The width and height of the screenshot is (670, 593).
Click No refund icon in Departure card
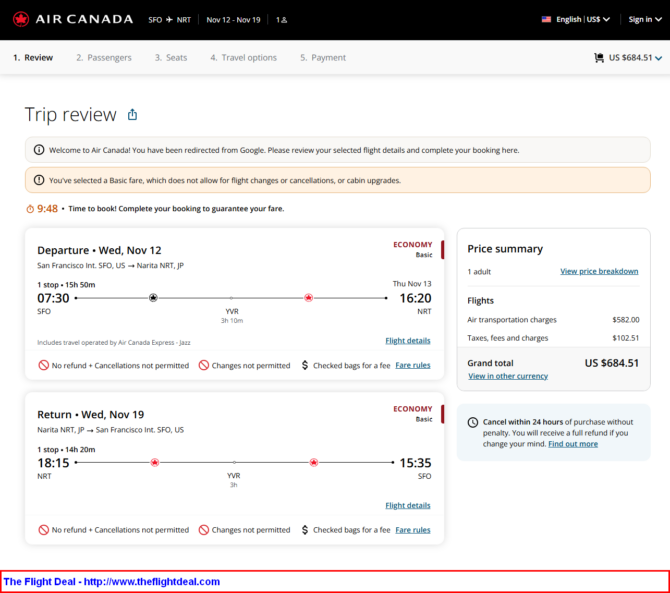(44, 365)
